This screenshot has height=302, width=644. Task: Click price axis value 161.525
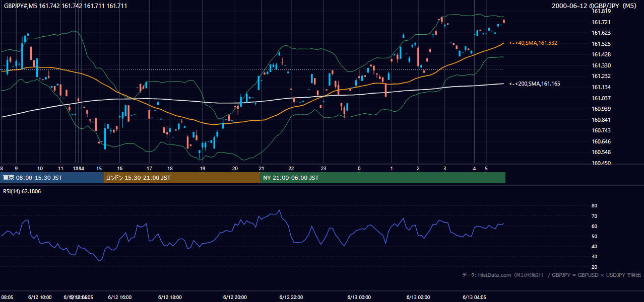click(x=601, y=44)
